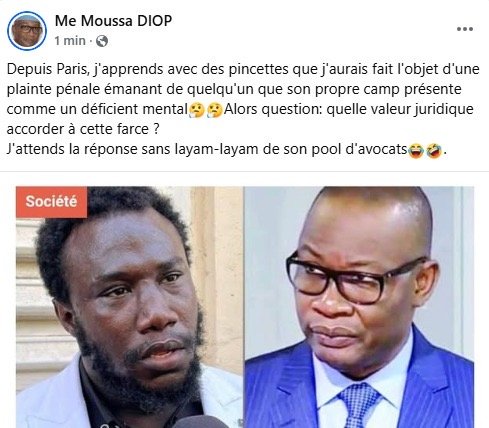Click the first text line starting "Depuis Paris"

click(x=243, y=69)
